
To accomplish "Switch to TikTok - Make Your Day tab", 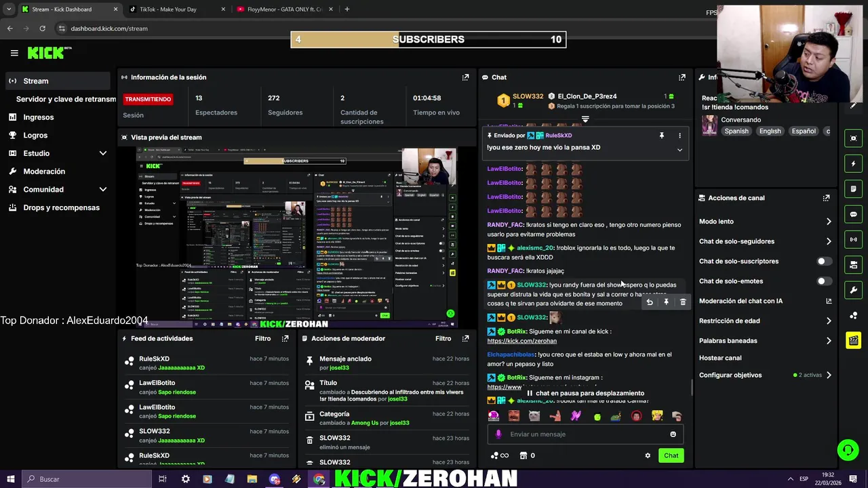I will click(176, 9).
